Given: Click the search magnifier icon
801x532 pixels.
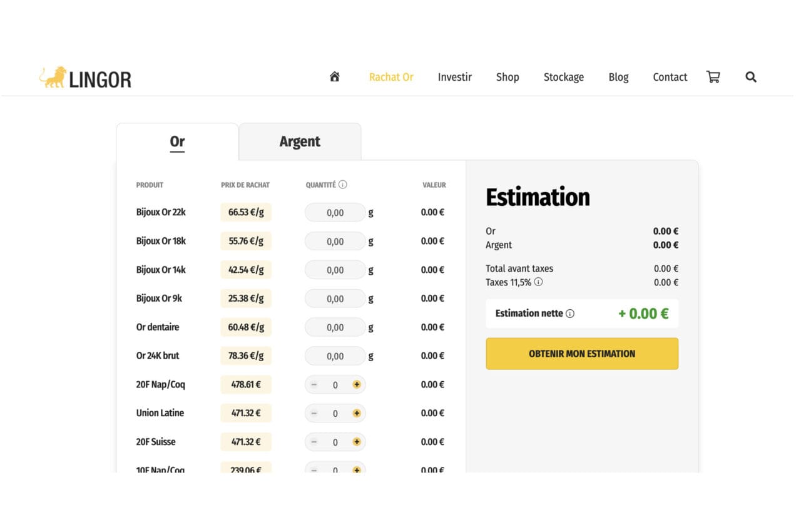Looking at the screenshot, I should tap(751, 77).
